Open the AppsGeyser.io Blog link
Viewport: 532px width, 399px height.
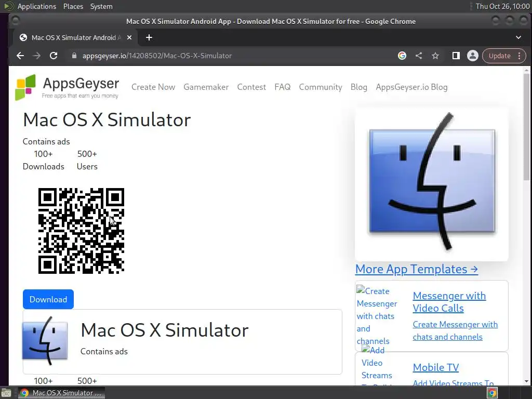pos(411,87)
